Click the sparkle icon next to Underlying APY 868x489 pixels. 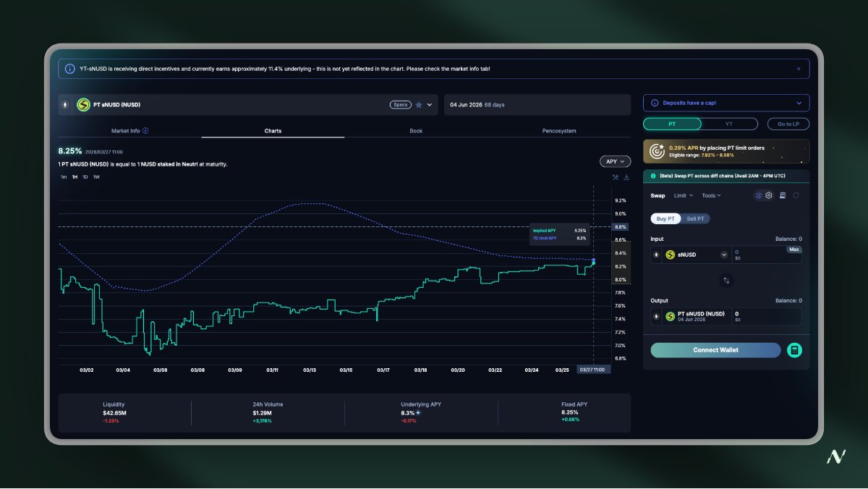[418, 413]
